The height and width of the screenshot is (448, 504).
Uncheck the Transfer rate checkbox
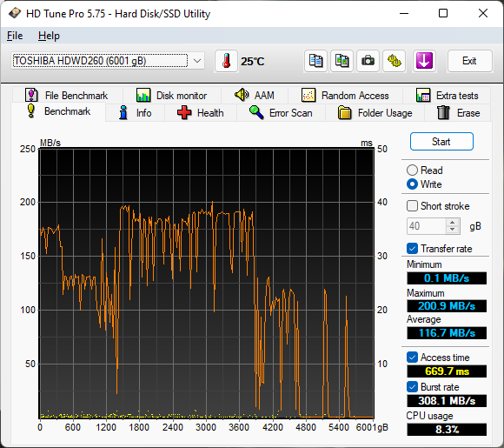412,249
